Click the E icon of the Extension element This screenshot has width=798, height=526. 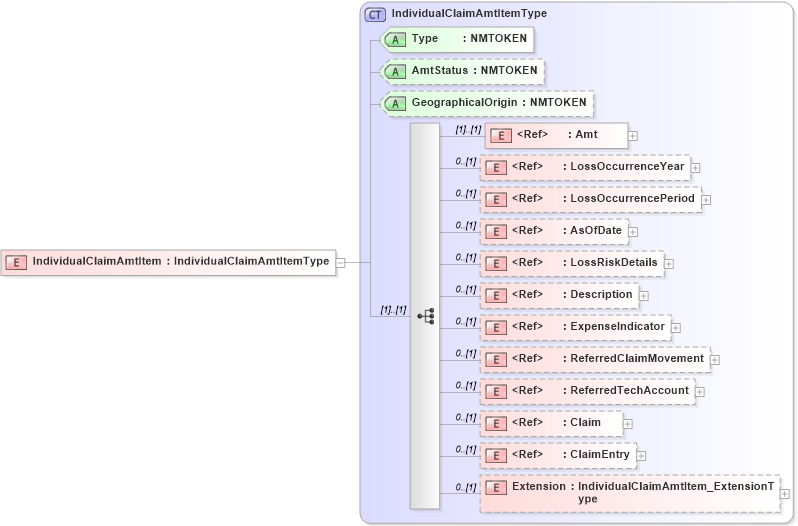(x=496, y=488)
